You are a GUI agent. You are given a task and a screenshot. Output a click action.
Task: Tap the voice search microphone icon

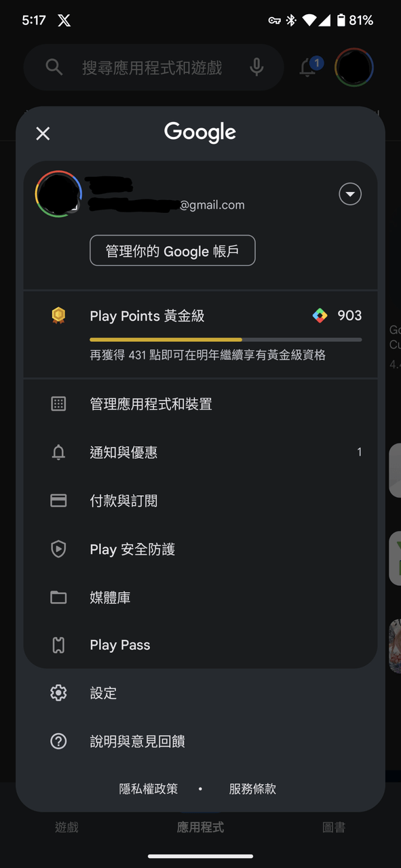pos(256,67)
